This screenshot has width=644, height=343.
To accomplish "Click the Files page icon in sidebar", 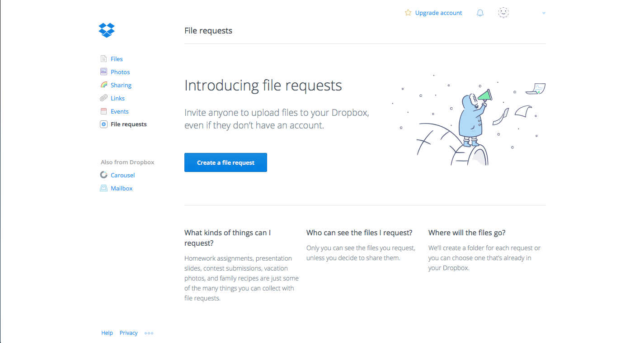I will point(103,59).
